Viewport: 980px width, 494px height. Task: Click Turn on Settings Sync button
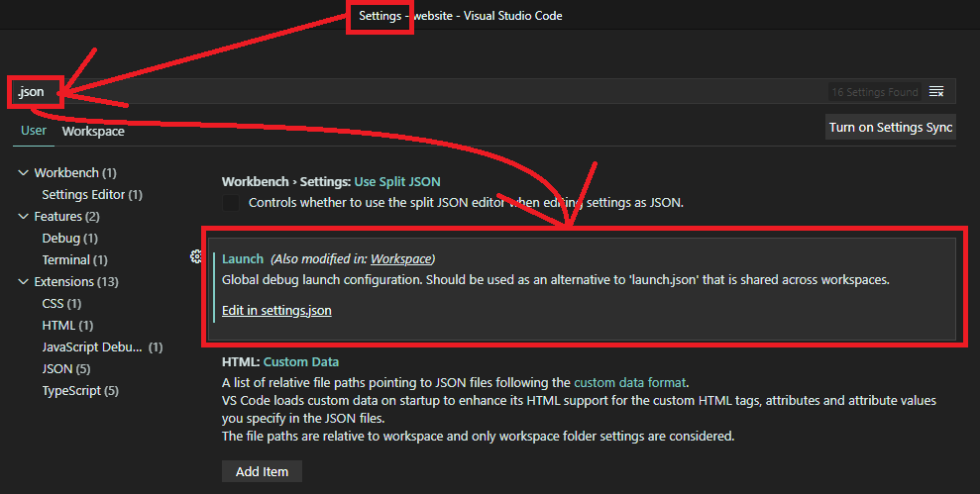click(891, 128)
